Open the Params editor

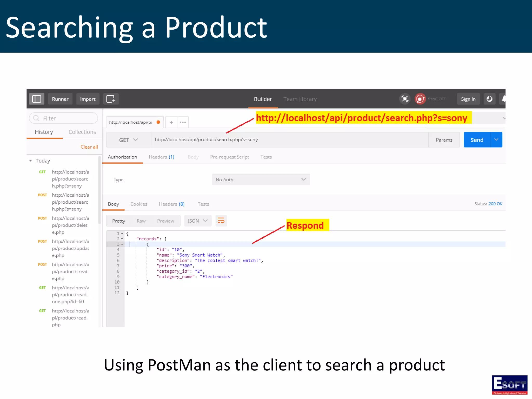tap(444, 140)
